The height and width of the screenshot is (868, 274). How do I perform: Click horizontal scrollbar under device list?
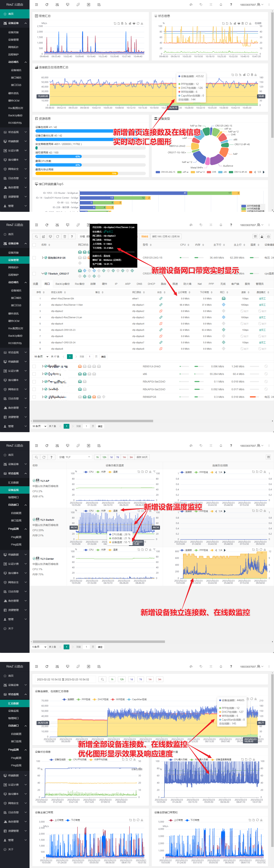click(93, 421)
